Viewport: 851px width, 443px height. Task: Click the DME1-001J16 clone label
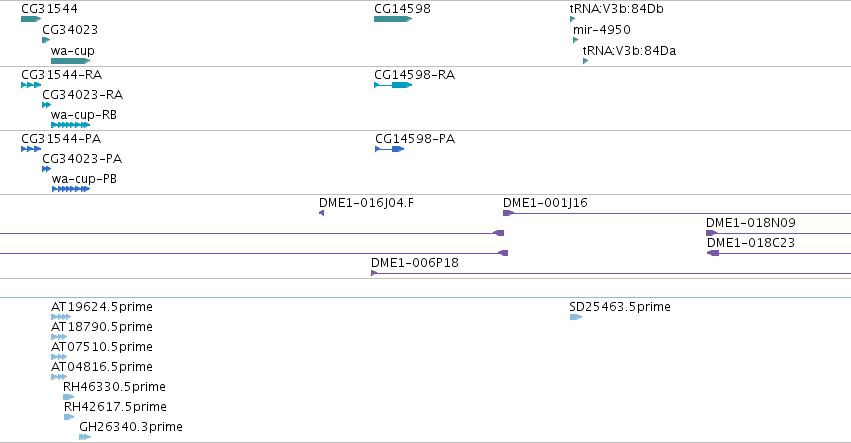(x=545, y=202)
